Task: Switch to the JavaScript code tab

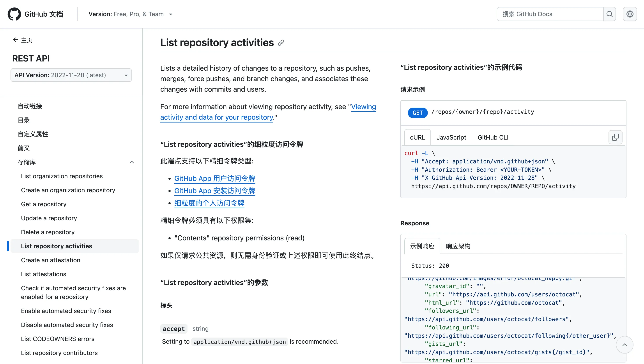Action: pos(451,138)
